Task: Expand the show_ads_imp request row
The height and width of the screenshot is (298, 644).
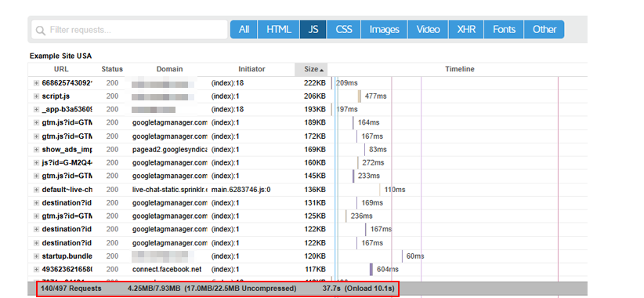Action: 37,149
